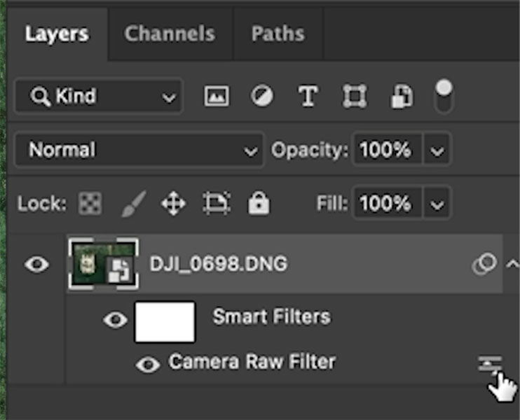The width and height of the screenshot is (520, 420).
Task: Lock position move icon
Action: (x=173, y=204)
